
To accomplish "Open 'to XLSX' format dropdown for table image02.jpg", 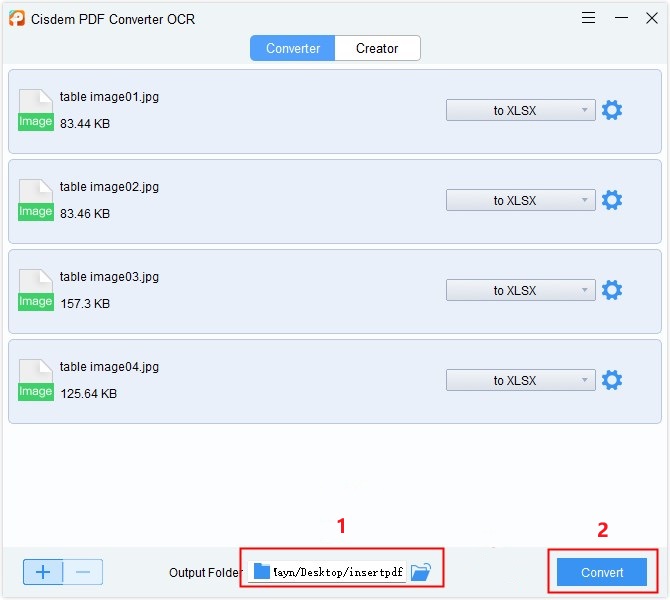I will click(x=520, y=200).
